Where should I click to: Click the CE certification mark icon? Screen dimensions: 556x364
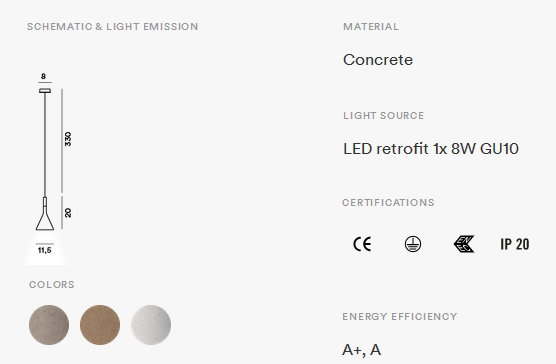click(362, 244)
